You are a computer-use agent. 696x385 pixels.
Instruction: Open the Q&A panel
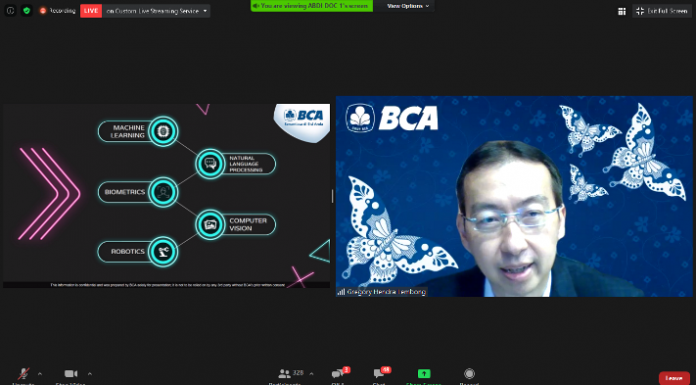[x=339, y=375]
